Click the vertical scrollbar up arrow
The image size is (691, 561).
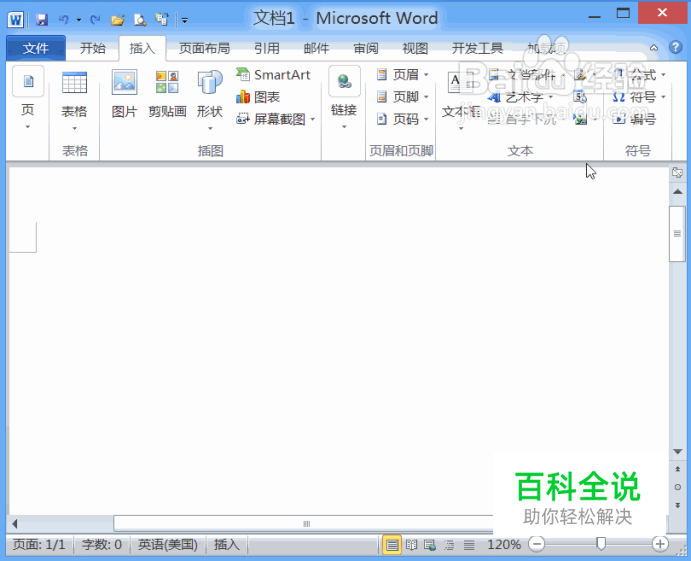click(x=677, y=192)
